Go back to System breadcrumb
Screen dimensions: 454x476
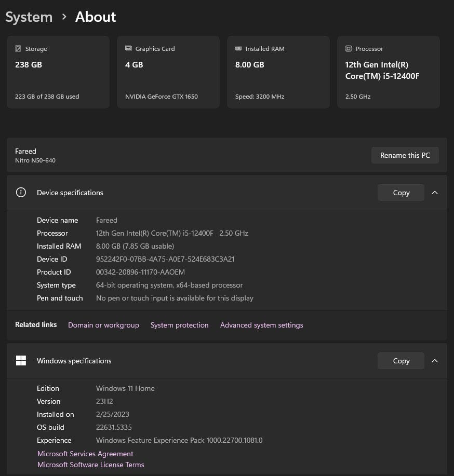click(29, 17)
